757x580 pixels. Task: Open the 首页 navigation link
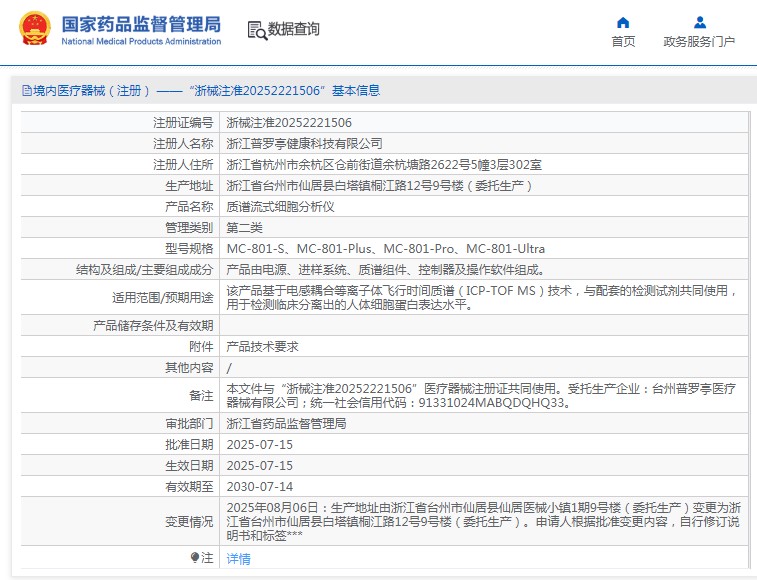coord(623,42)
